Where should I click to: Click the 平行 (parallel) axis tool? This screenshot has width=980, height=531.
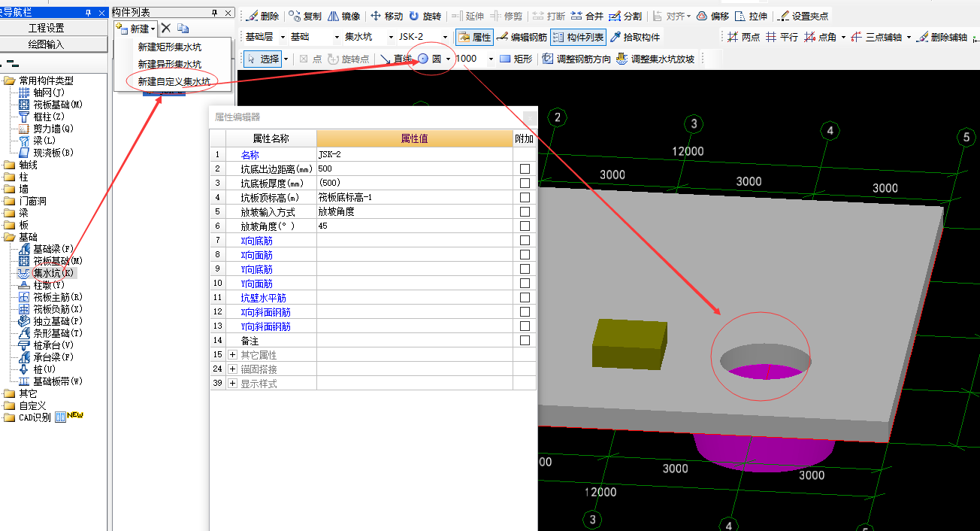coord(782,37)
